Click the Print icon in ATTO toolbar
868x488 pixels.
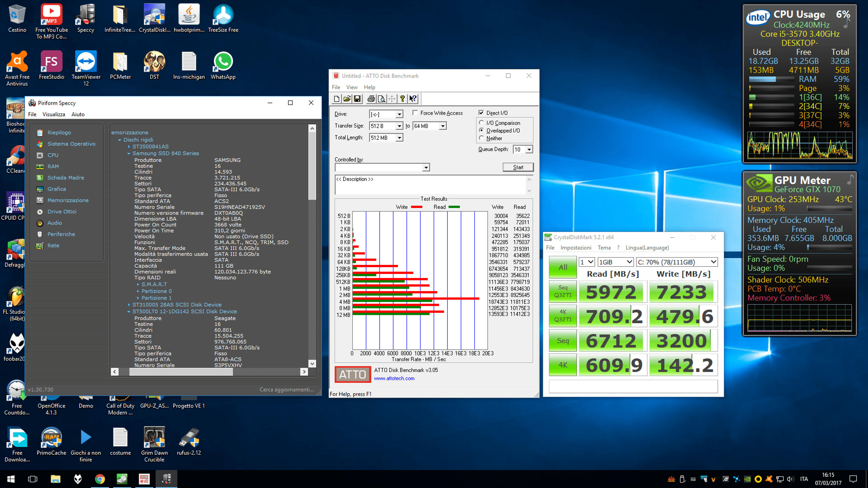(371, 99)
